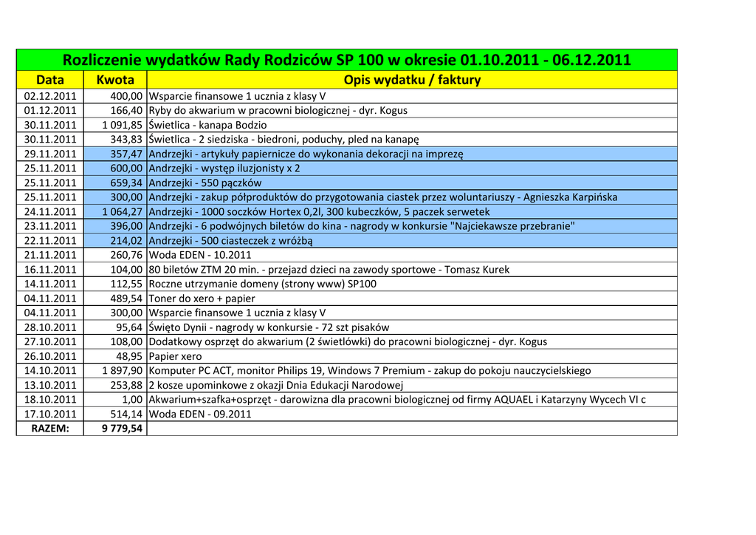Click the amount 343,83 cell
The image size is (756, 535).
click(115, 140)
